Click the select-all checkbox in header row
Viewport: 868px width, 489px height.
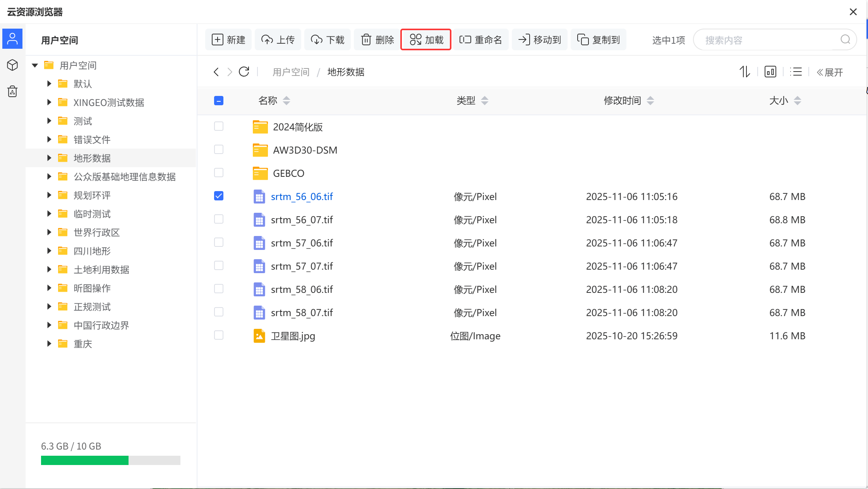click(x=218, y=100)
